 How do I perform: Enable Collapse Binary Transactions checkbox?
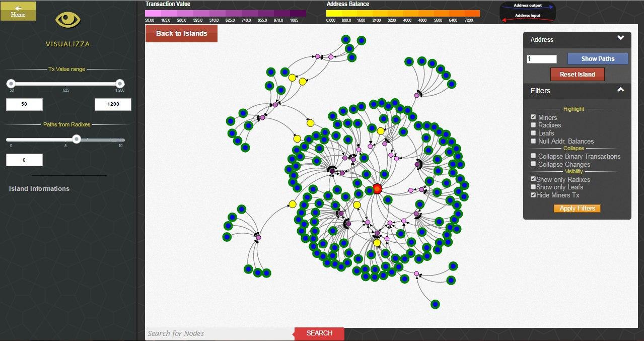pos(533,156)
